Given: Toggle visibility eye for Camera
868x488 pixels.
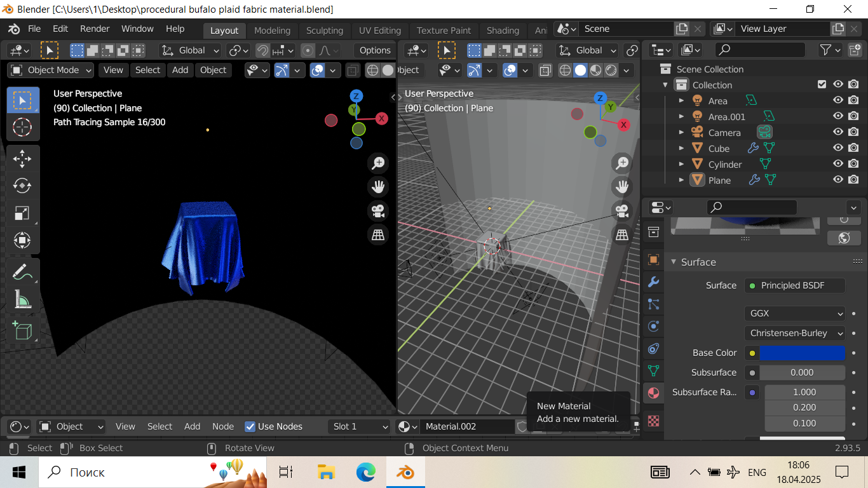Looking at the screenshot, I should click(x=838, y=132).
